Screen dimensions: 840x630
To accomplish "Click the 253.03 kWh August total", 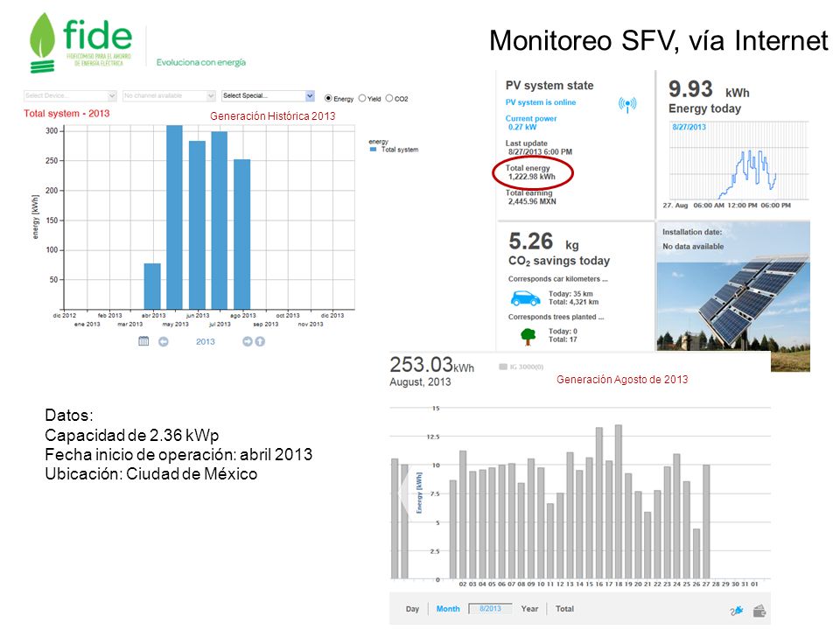I will [431, 365].
